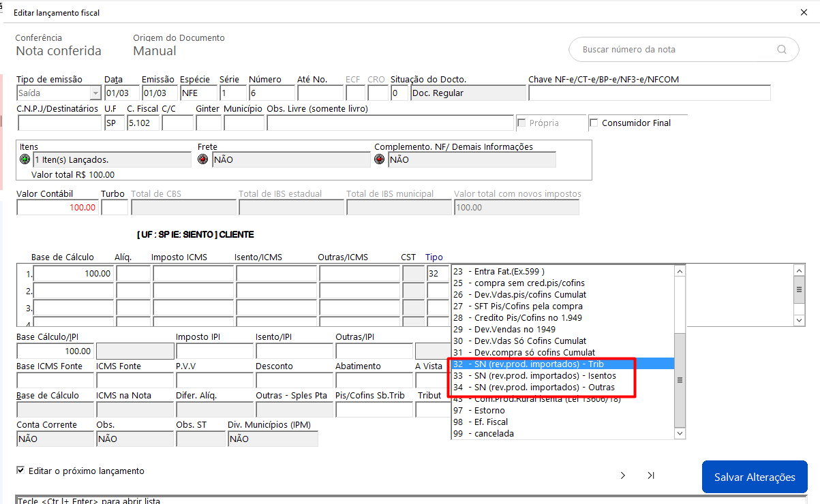Click the Tipo list scrollbar thumb
820x504 pixels.
click(x=680, y=381)
